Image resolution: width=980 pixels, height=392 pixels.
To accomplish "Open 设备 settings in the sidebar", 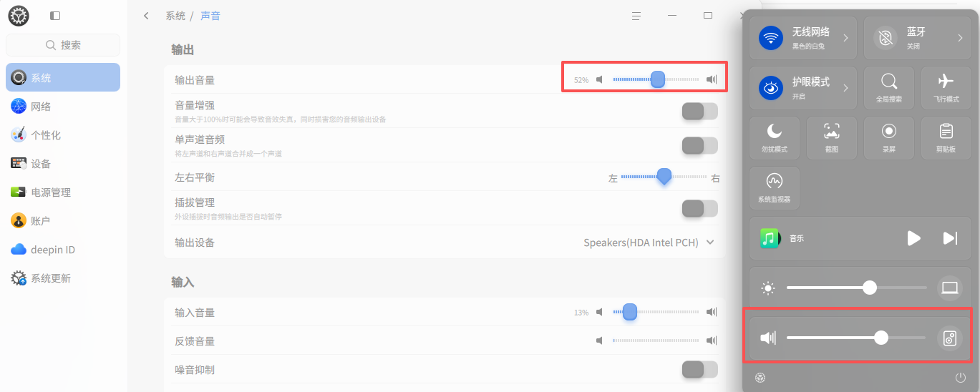I will (x=63, y=164).
